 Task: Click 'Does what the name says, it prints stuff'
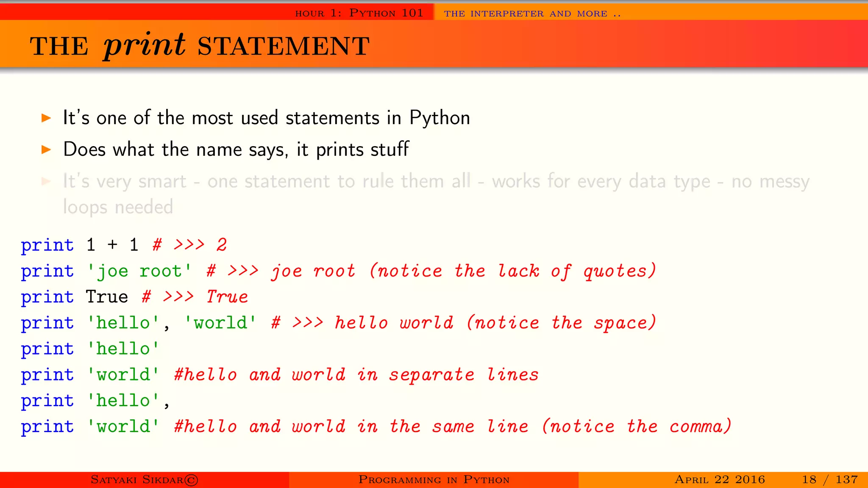(236, 150)
